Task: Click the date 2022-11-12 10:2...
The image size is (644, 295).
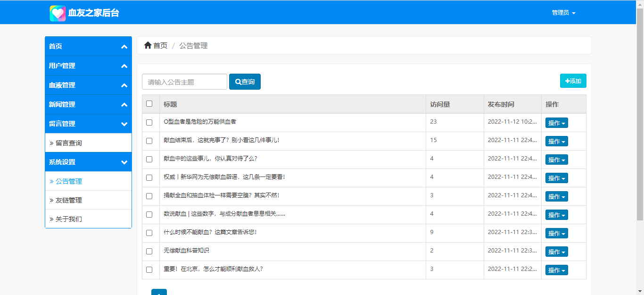Action: coord(512,122)
